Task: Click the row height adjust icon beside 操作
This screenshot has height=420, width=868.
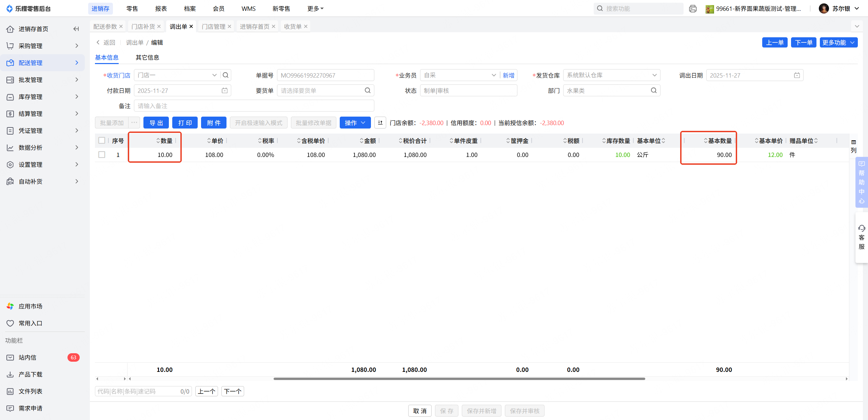Action: click(380, 123)
